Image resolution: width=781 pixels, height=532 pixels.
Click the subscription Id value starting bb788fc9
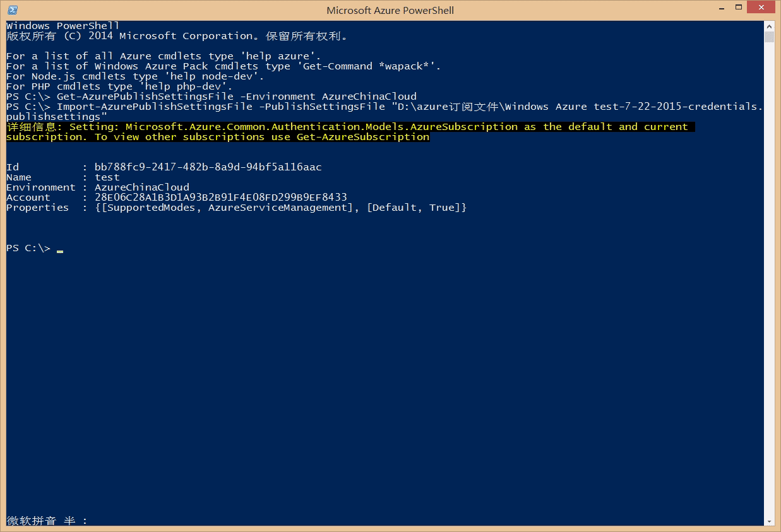pyautogui.click(x=208, y=167)
